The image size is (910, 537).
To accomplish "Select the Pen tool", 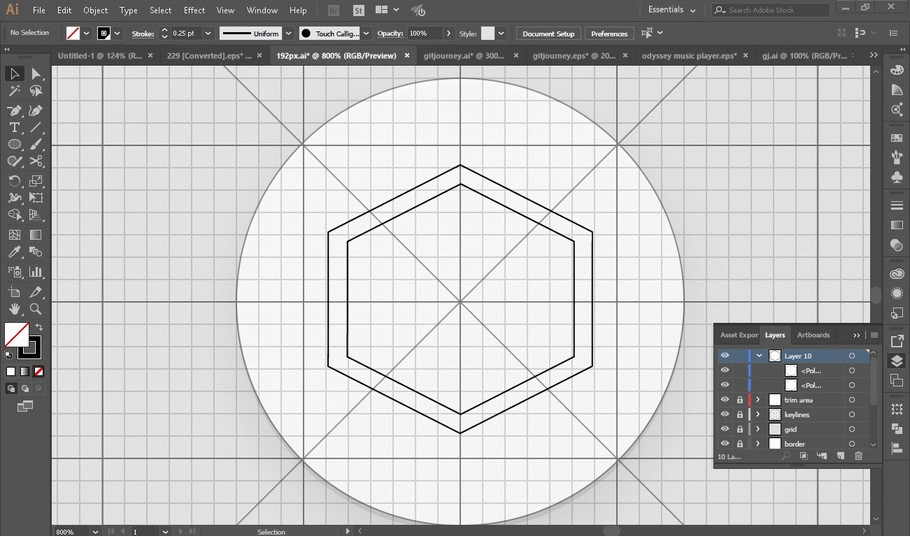I will coord(15,110).
